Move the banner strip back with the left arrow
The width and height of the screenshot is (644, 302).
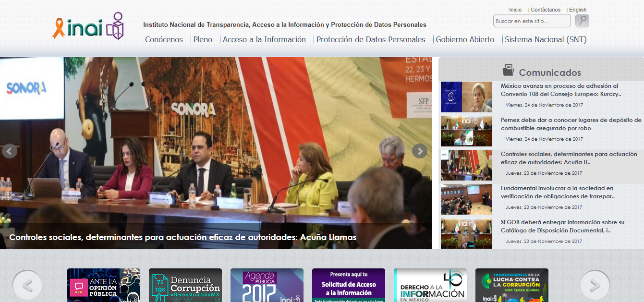pyautogui.click(x=27, y=286)
